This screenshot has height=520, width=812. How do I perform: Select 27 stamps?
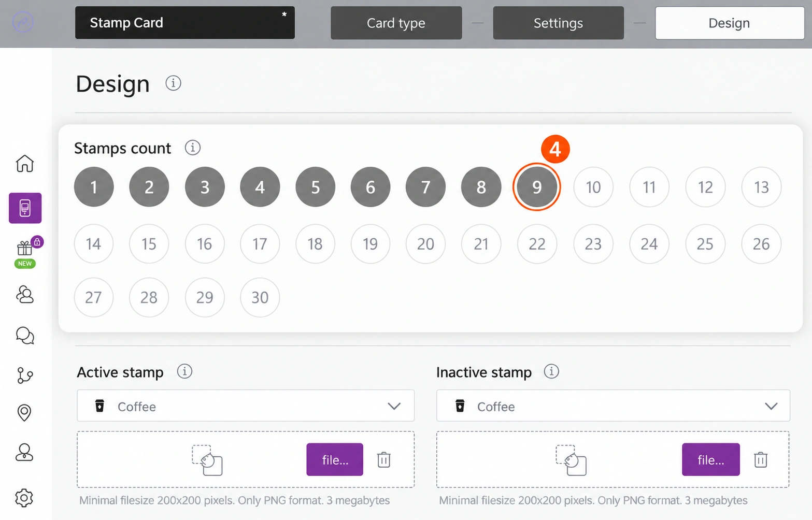pos(94,297)
